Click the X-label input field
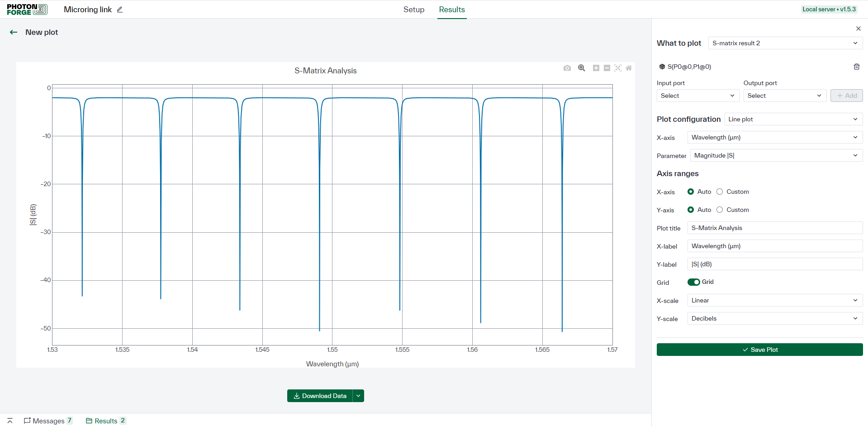The image size is (868, 427). 775,246
